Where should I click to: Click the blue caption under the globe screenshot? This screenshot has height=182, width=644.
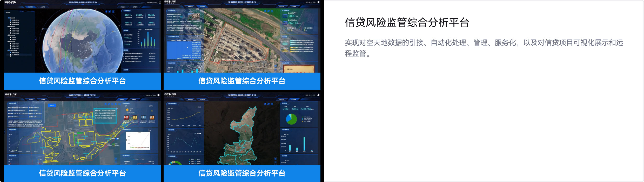pyautogui.click(x=82, y=81)
